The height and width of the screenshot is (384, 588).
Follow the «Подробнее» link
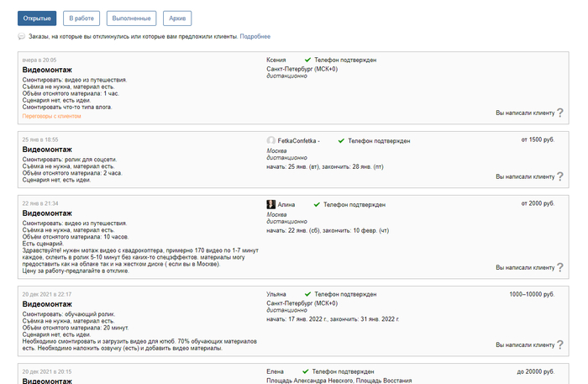point(255,37)
